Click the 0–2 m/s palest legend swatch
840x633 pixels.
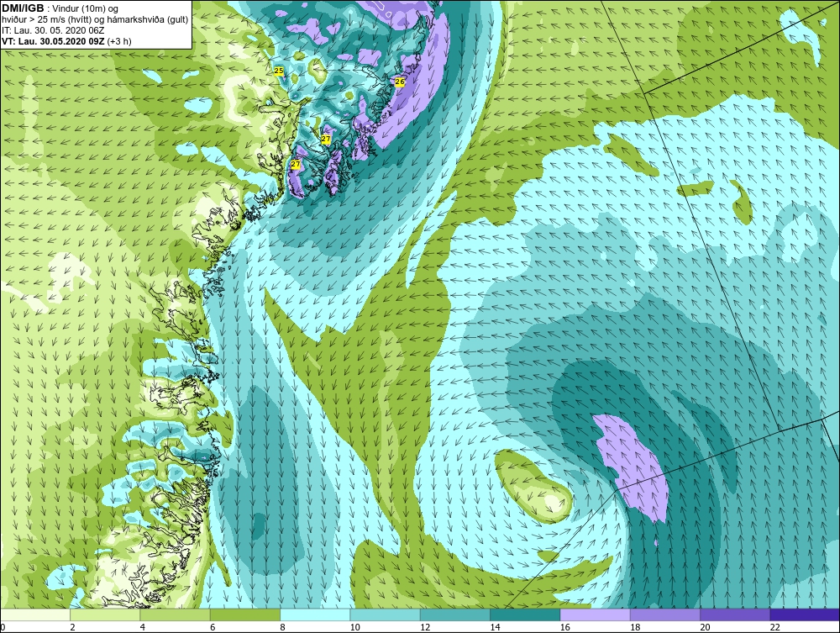click(x=34, y=615)
